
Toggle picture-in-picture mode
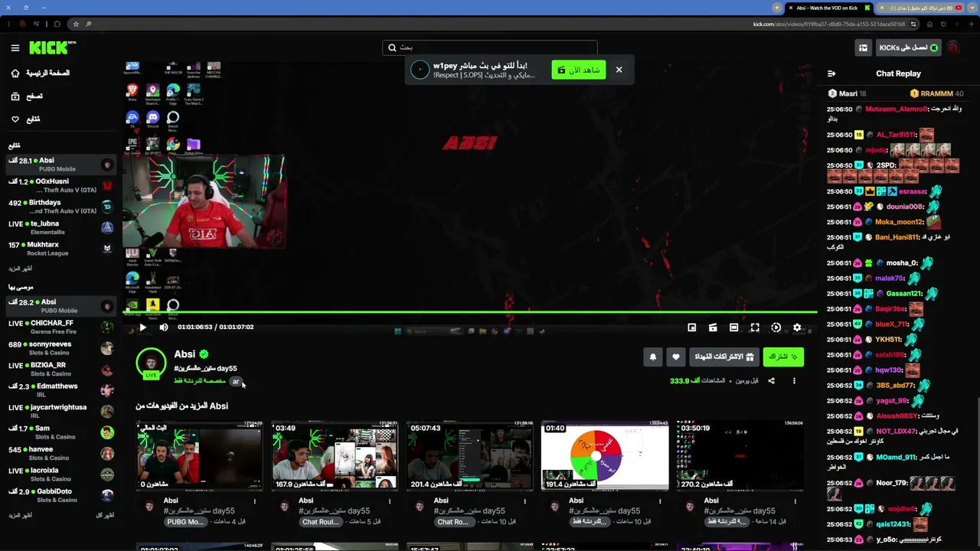pyautogui.click(x=691, y=328)
